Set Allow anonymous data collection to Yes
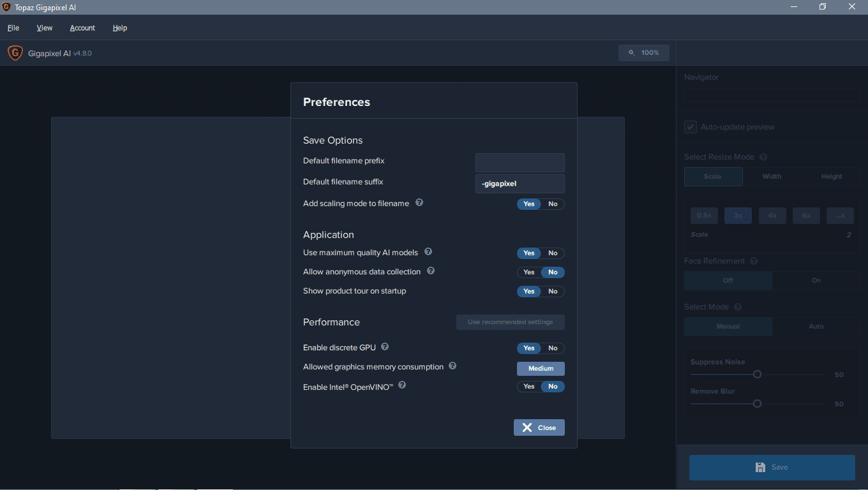The height and width of the screenshot is (490, 868). 529,272
